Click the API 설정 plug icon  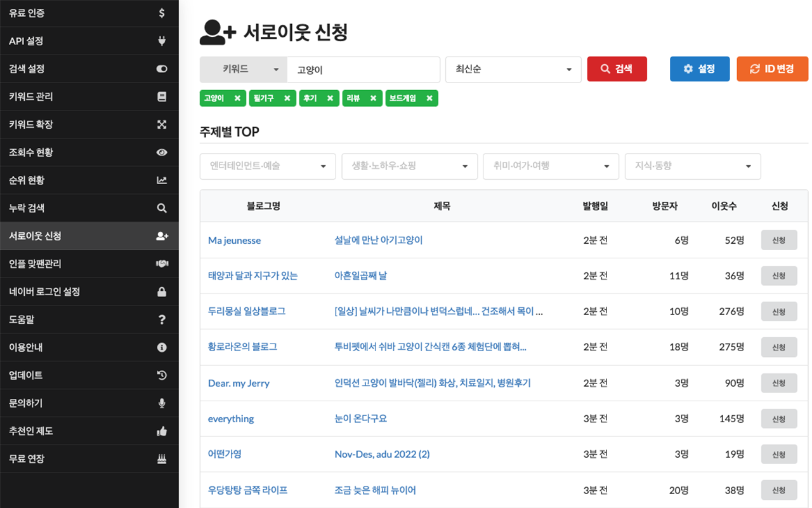coord(162,41)
